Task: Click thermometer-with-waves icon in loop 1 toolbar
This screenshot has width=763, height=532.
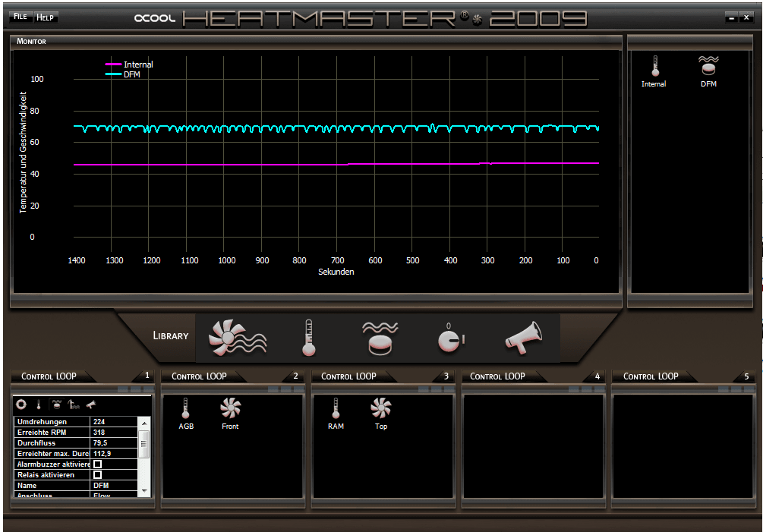Action: pos(74,404)
